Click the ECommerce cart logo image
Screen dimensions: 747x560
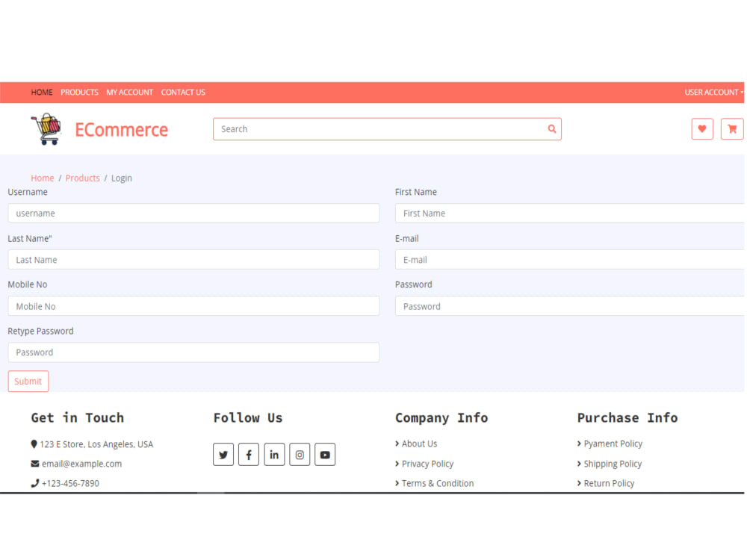pos(46,129)
